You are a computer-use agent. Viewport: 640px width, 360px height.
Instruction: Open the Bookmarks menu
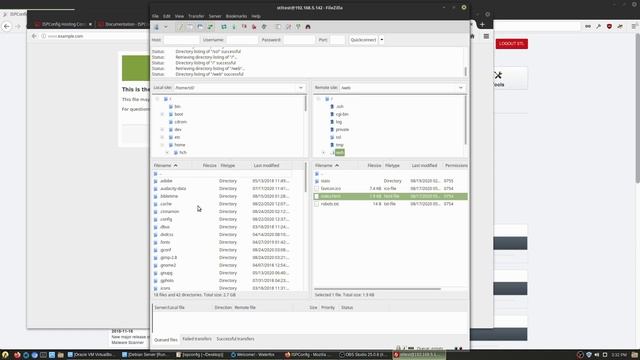(x=236, y=16)
